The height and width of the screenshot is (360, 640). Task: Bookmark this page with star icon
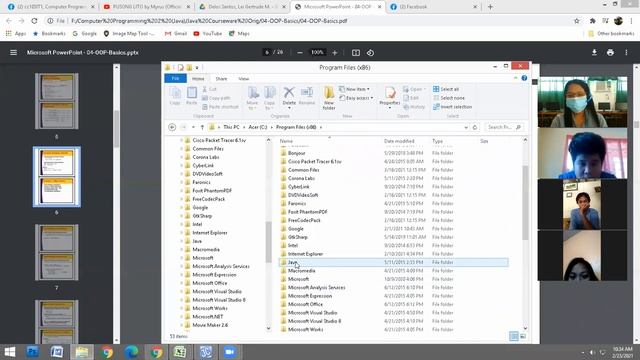tap(576, 21)
